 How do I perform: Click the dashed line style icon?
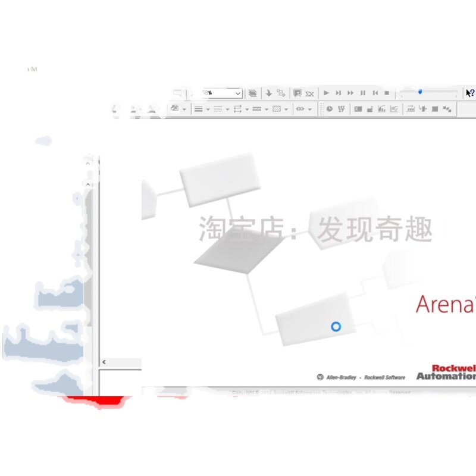(218, 109)
